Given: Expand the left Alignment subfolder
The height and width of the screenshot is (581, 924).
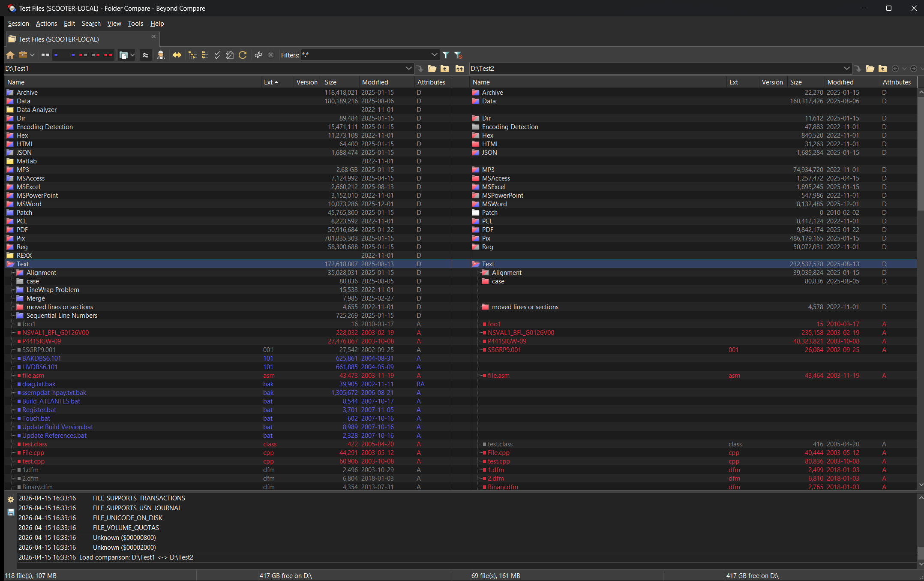Looking at the screenshot, I should coord(20,273).
